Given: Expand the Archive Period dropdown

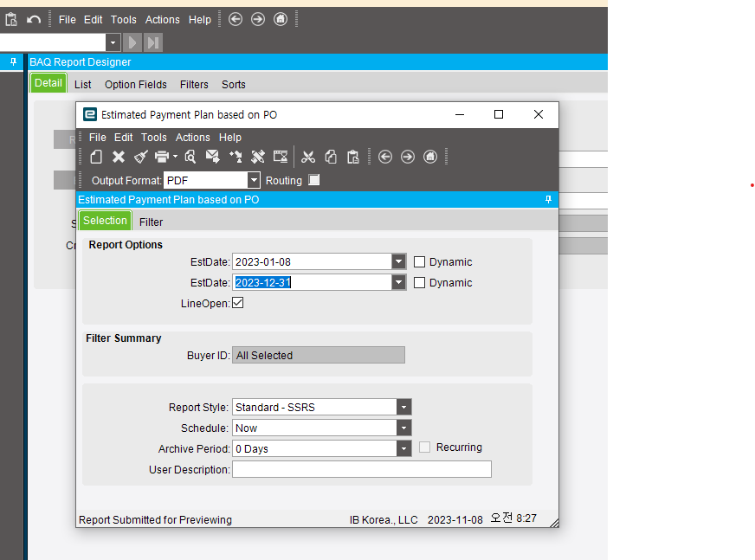Looking at the screenshot, I should [404, 448].
